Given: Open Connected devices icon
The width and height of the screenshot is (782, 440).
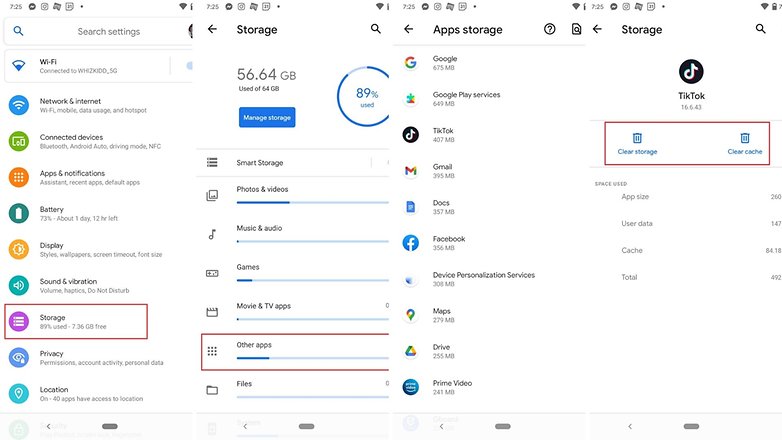Looking at the screenshot, I should (x=18, y=141).
